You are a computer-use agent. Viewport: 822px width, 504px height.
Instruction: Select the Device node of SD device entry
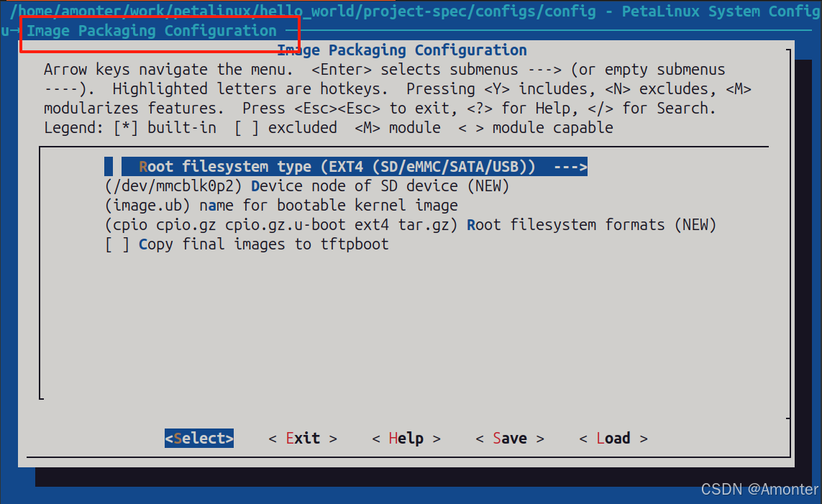[x=307, y=186]
